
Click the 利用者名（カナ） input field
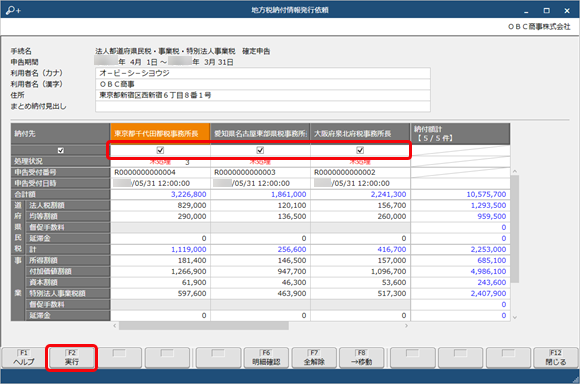tap(263, 73)
